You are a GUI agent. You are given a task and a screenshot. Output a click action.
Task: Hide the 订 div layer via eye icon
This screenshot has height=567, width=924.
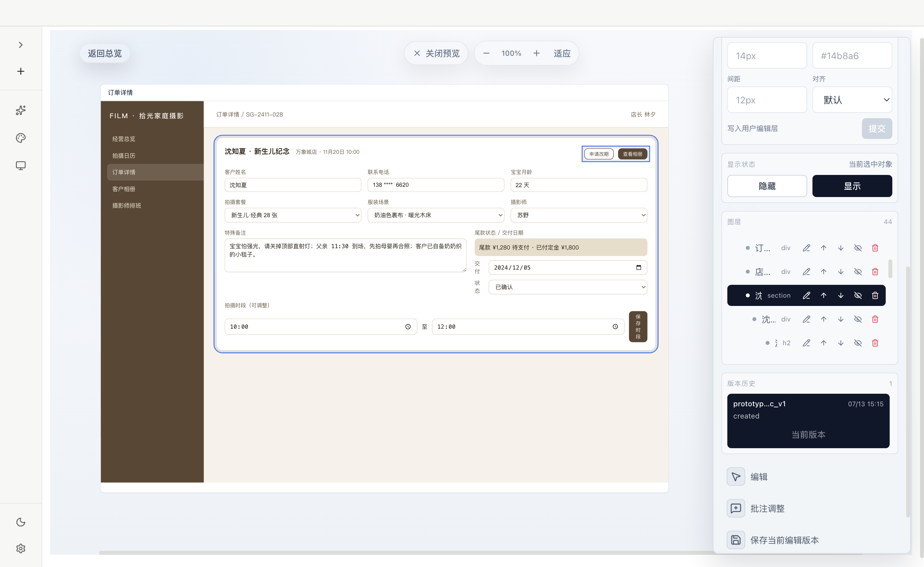pyautogui.click(x=858, y=248)
